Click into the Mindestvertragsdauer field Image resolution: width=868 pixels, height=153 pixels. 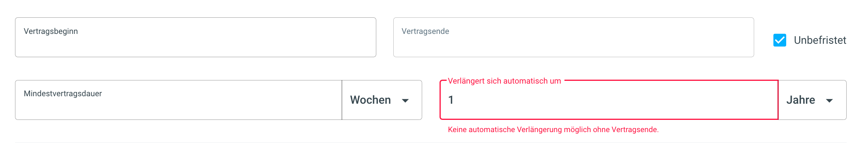pyautogui.click(x=179, y=100)
